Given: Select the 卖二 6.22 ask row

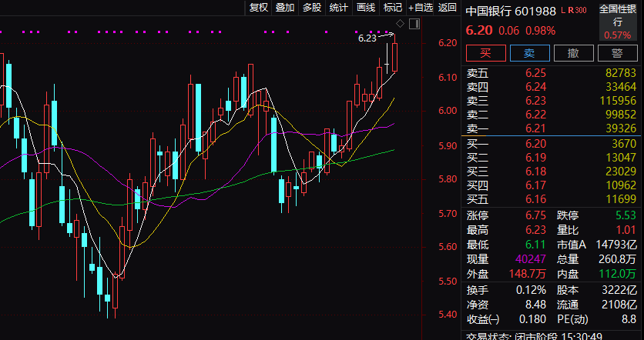Looking at the screenshot, I should 552,115.
